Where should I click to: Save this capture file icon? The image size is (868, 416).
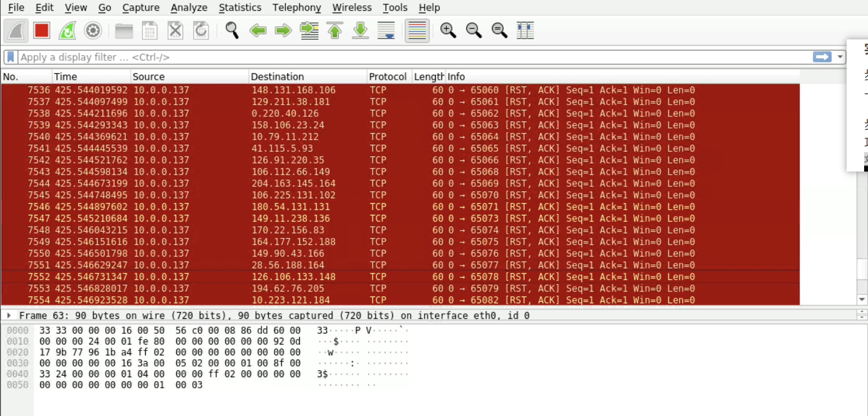pyautogui.click(x=150, y=31)
